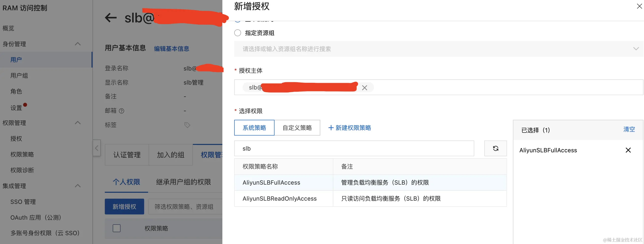Select the 个人权限 tab
The width and height of the screenshot is (644, 244).
coord(126,182)
